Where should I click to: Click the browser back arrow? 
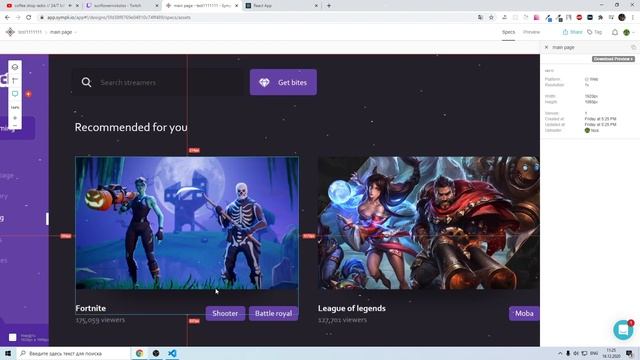pos(7,18)
